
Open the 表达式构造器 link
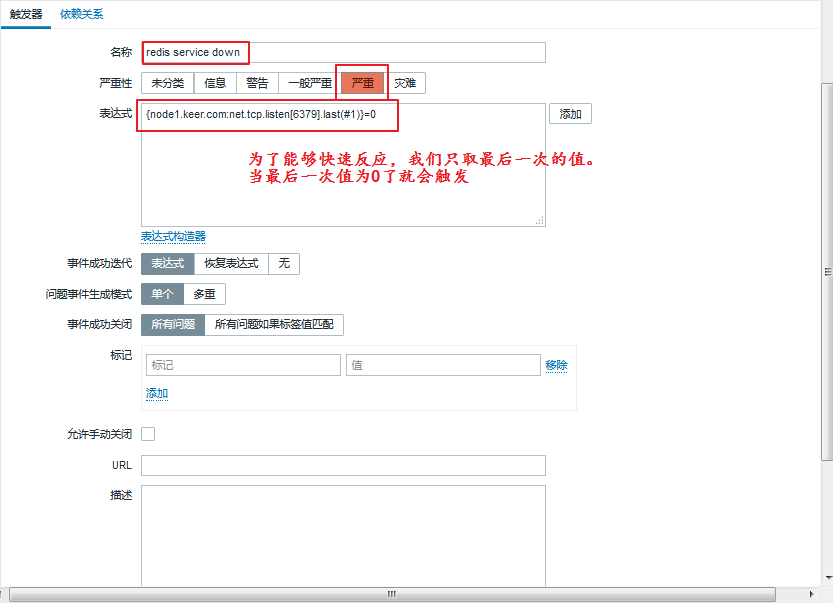pyautogui.click(x=173, y=236)
